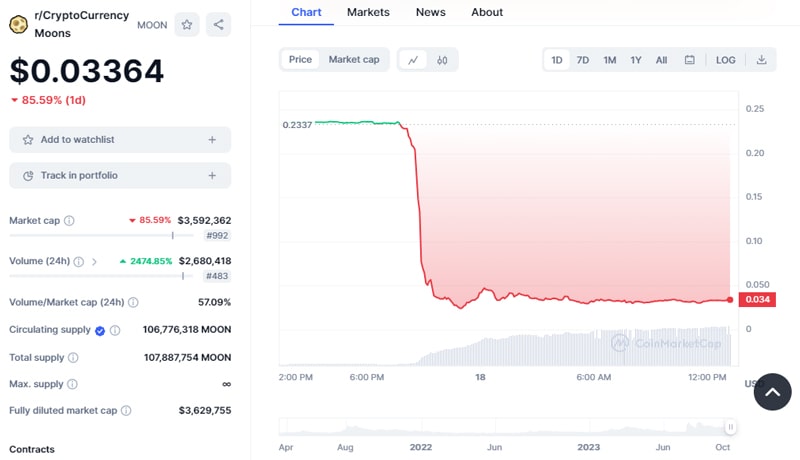Click the Contracts section heading
The width and height of the screenshot is (800, 460).
pos(32,449)
